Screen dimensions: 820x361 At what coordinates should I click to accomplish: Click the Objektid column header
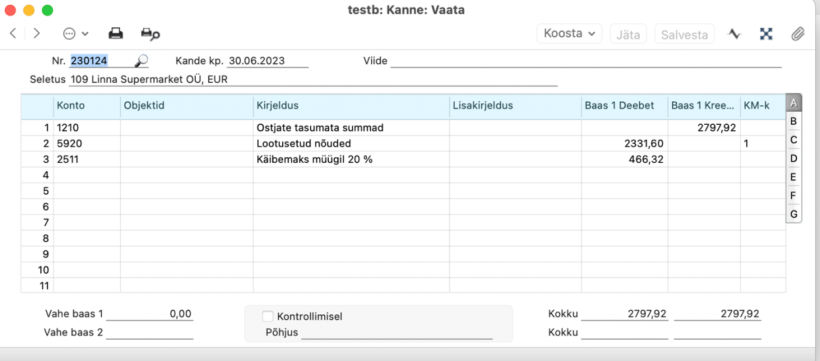(187, 106)
